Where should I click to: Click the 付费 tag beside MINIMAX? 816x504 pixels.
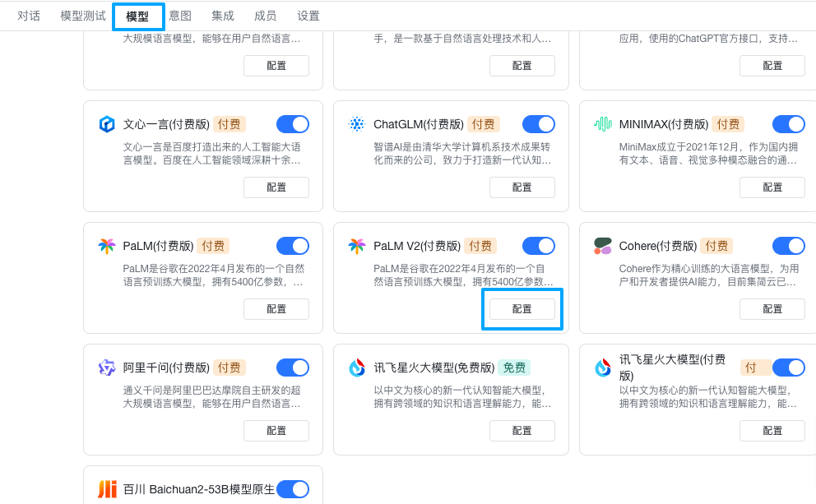point(728,124)
